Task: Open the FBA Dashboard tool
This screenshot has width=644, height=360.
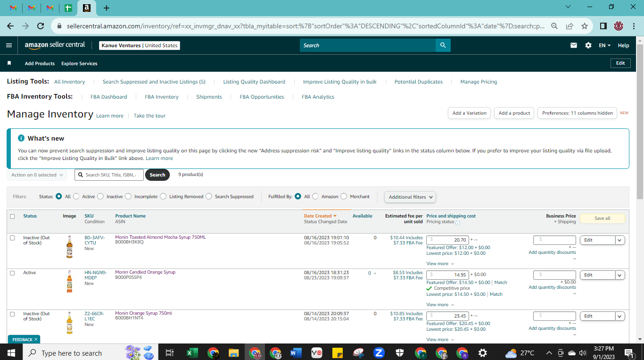Action: click(109, 97)
